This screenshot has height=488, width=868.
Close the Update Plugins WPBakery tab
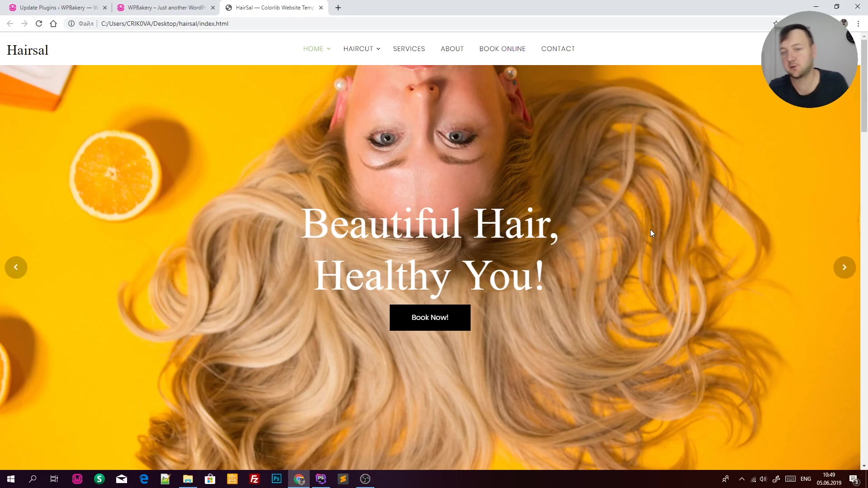105,8
